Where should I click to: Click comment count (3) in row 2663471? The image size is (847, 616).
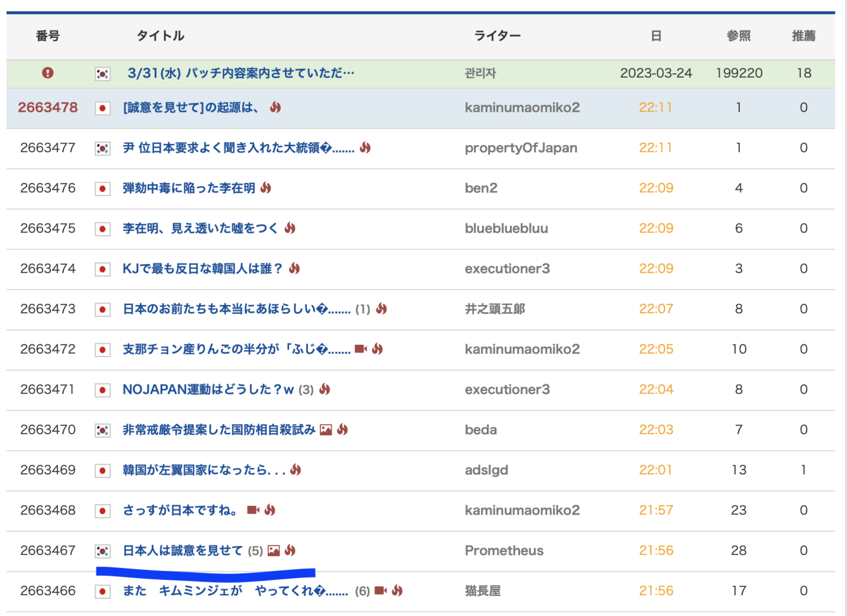[x=306, y=390]
